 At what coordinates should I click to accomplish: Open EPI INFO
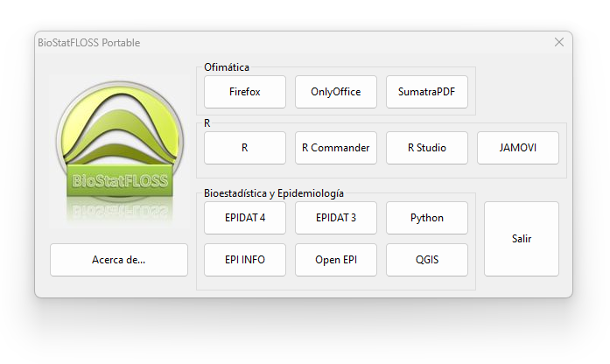tap(245, 260)
